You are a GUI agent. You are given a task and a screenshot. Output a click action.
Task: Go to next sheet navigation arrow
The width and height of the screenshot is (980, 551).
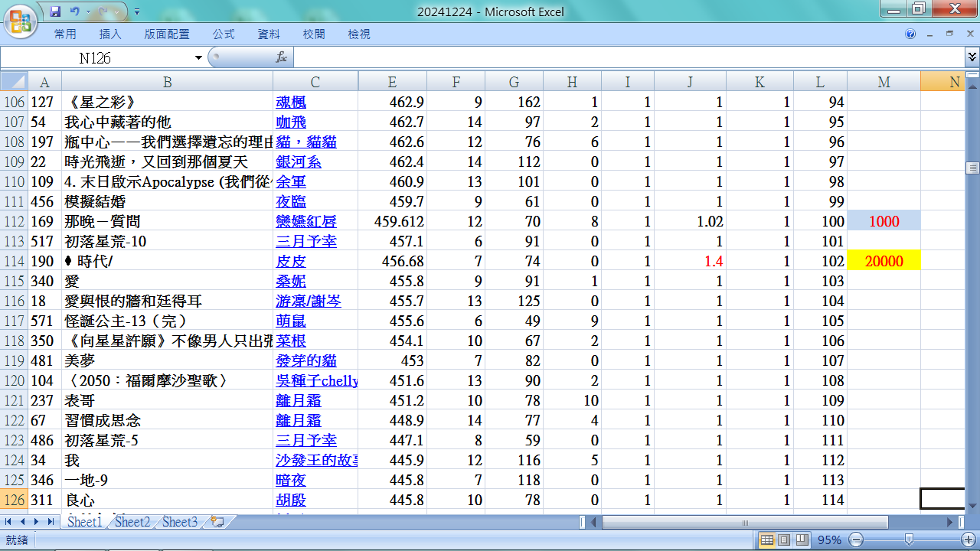coord(37,522)
